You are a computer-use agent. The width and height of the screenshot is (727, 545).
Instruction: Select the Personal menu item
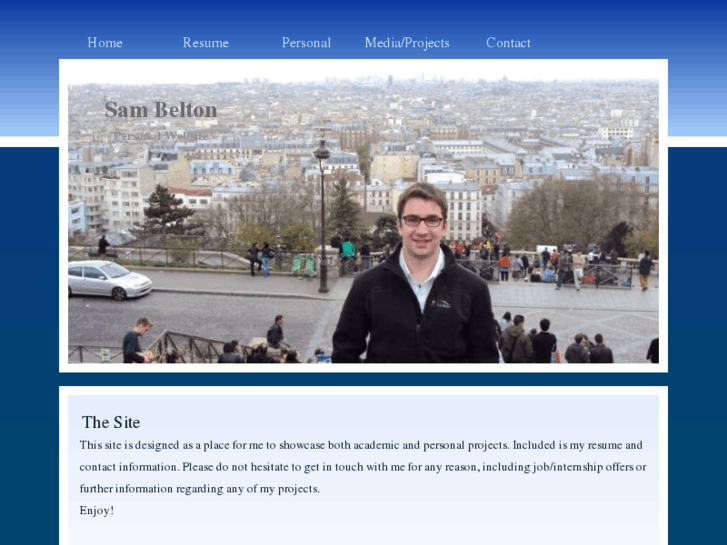[306, 43]
